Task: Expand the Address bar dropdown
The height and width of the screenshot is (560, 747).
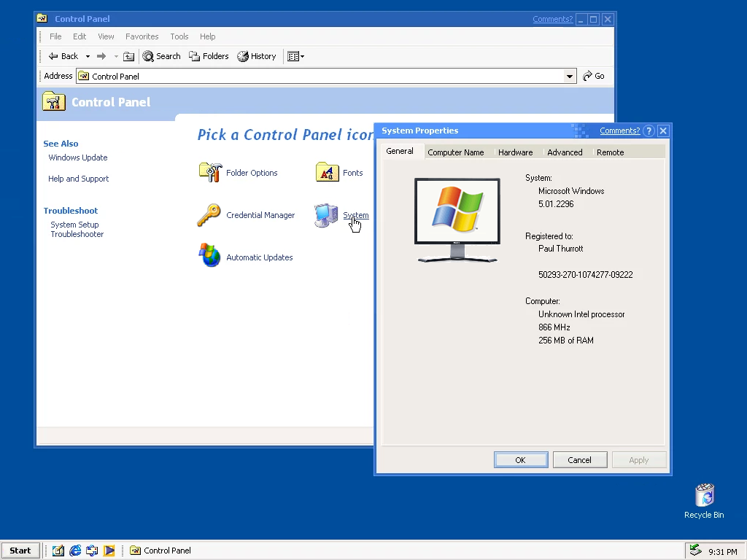Action: [570, 76]
